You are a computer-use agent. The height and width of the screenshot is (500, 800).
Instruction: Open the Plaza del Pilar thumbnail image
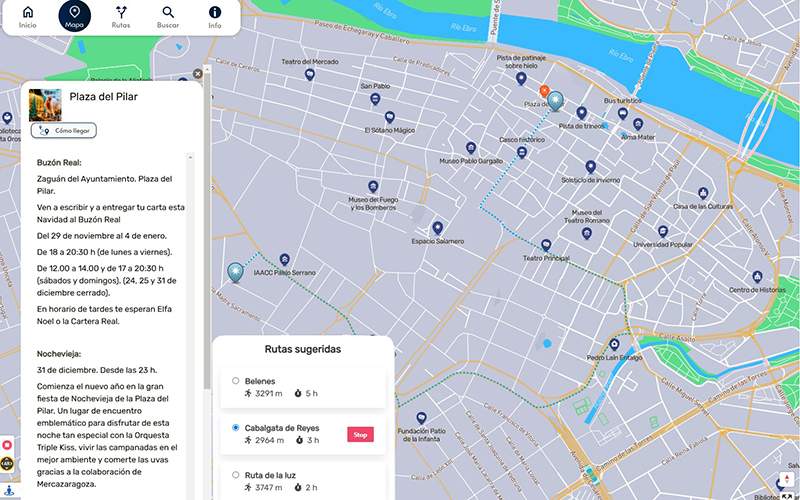pyautogui.click(x=45, y=104)
